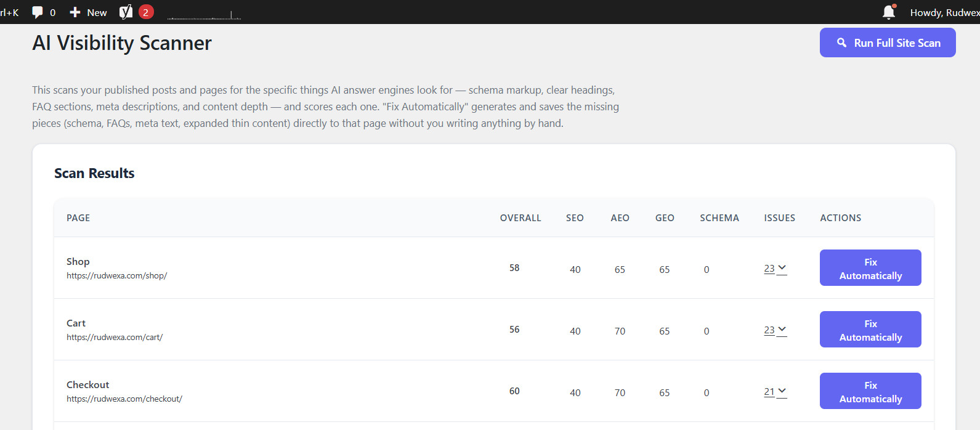Click the comment count 0 in admin bar
Viewport: 980px width, 430px height.
point(52,12)
